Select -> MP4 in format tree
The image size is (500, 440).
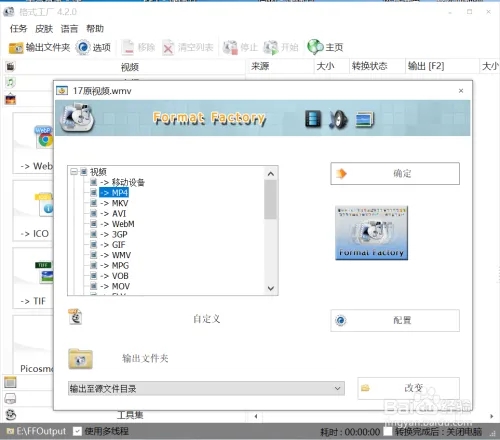114,193
